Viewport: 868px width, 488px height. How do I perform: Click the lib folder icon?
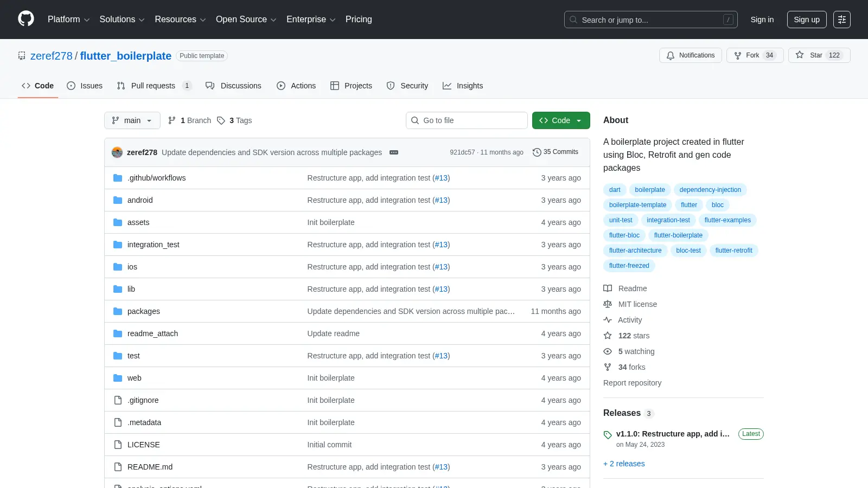point(118,289)
